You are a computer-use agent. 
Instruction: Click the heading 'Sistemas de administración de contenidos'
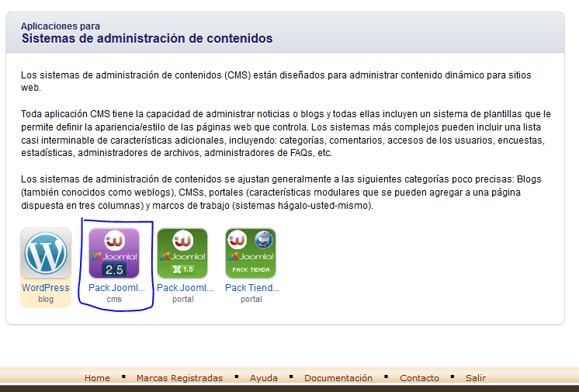pos(147,39)
